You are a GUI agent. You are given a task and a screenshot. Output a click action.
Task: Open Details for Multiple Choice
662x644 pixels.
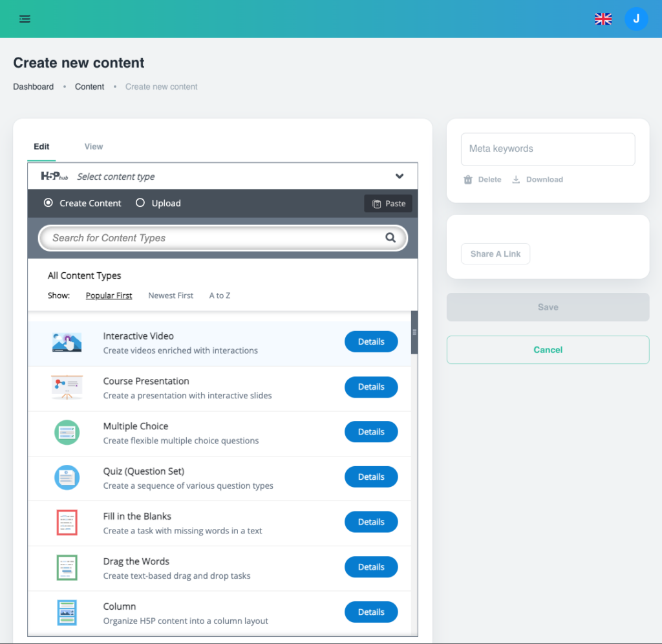tap(371, 431)
